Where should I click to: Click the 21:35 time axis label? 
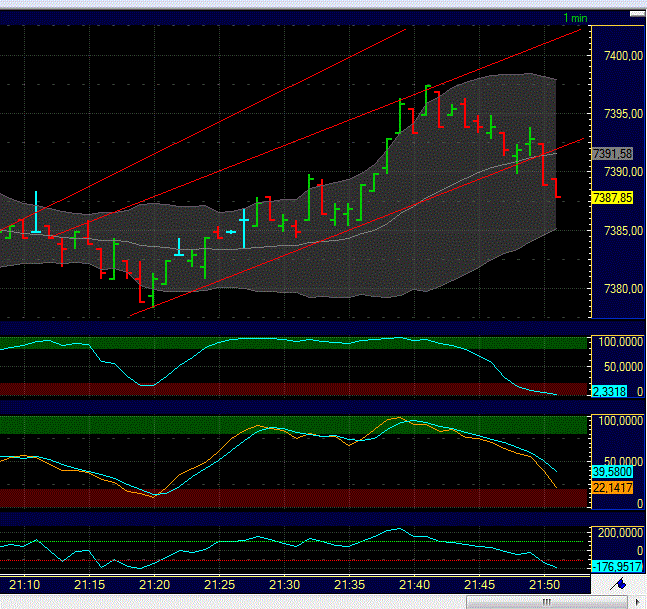point(349,585)
